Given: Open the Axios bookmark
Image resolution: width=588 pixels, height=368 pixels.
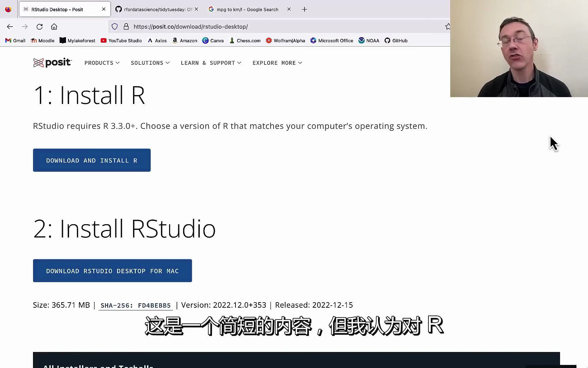Looking at the screenshot, I should click(157, 41).
